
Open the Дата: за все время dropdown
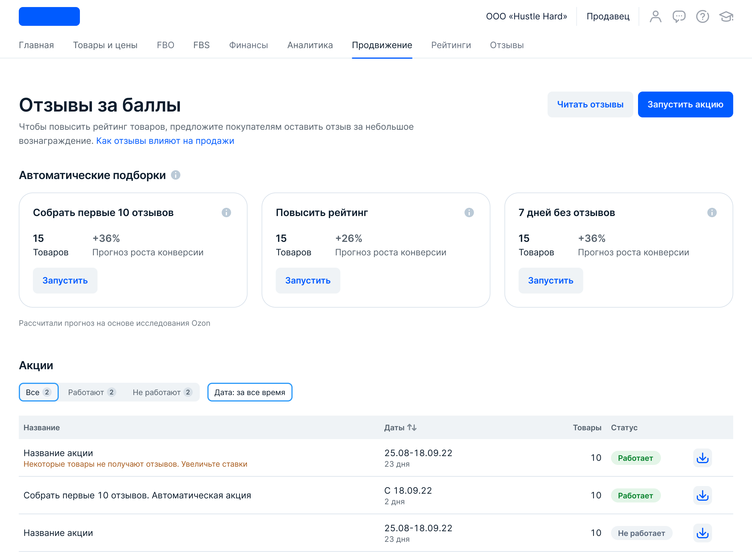coord(250,392)
